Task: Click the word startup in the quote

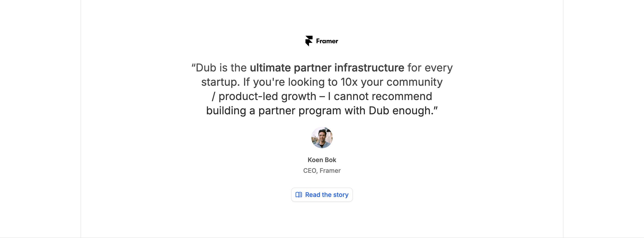Action: pyautogui.click(x=219, y=82)
